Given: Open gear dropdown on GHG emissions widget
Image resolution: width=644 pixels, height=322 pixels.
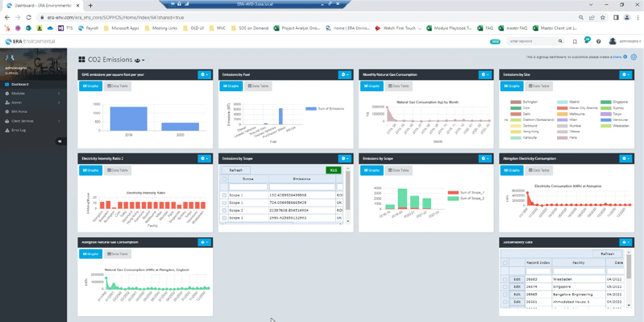Looking at the screenshot, I should (204, 75).
